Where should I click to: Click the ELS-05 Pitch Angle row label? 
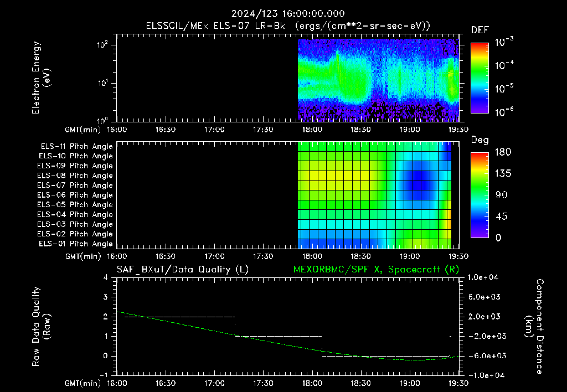[x=75, y=205]
